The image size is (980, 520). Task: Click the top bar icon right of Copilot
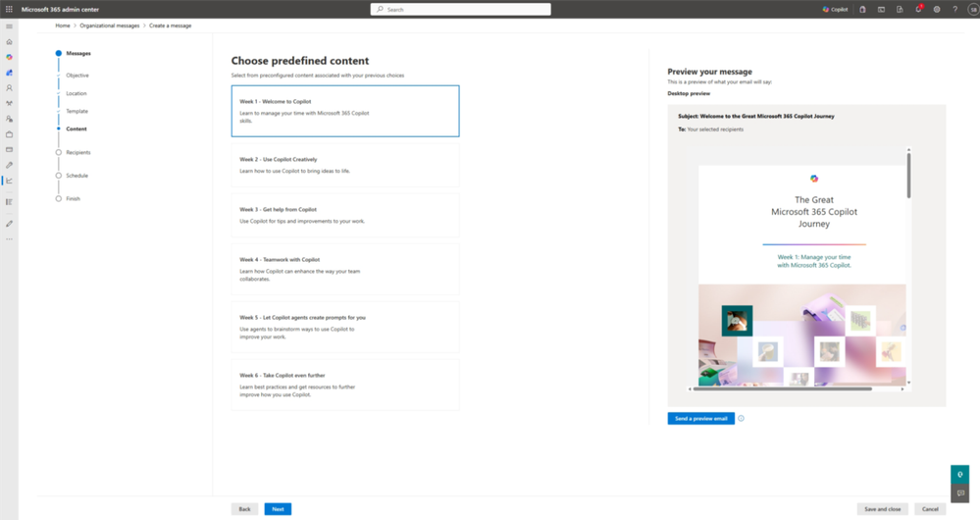pos(862,10)
